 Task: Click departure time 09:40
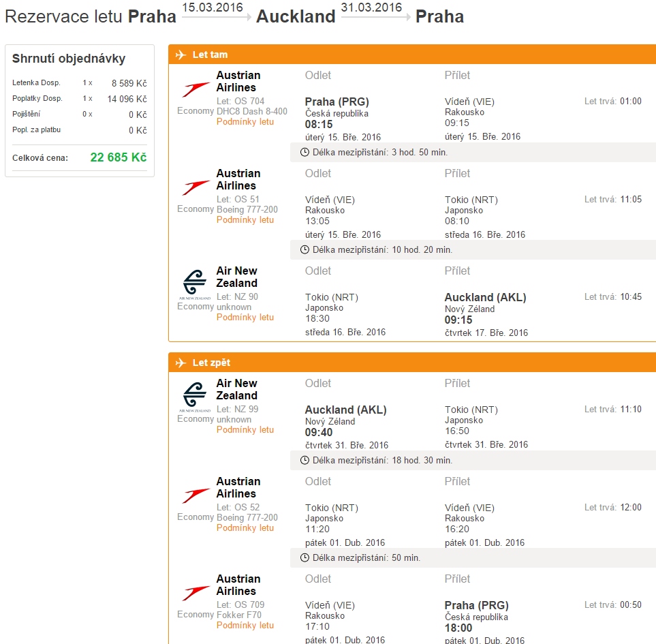tap(319, 432)
